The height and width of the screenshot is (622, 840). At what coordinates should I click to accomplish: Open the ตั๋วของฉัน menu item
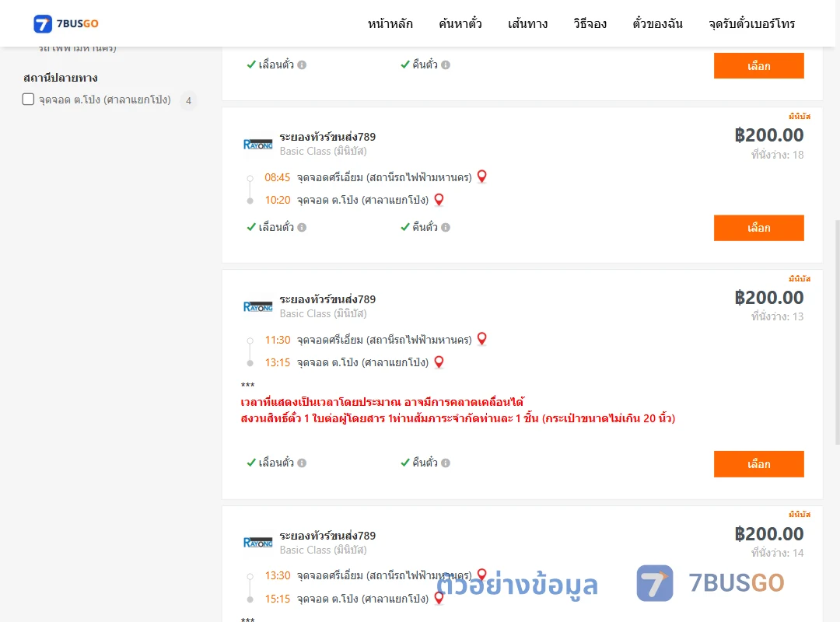(x=657, y=23)
